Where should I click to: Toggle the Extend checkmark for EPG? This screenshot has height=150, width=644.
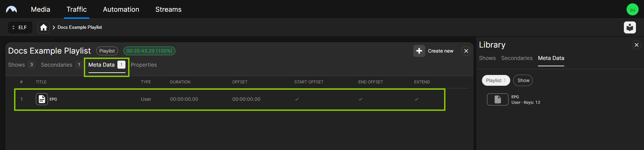[417, 99]
